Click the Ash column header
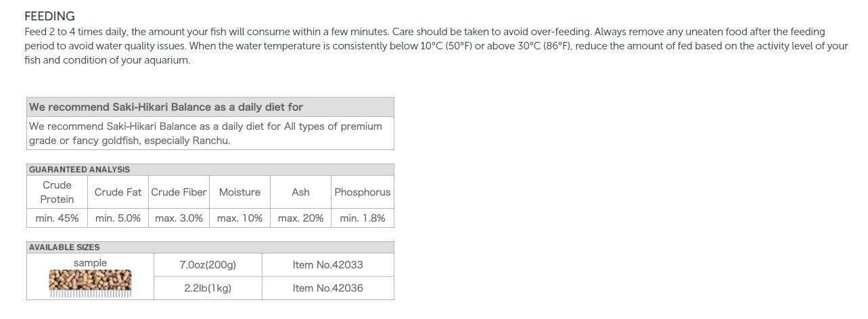The height and width of the screenshot is (319, 868). click(300, 192)
